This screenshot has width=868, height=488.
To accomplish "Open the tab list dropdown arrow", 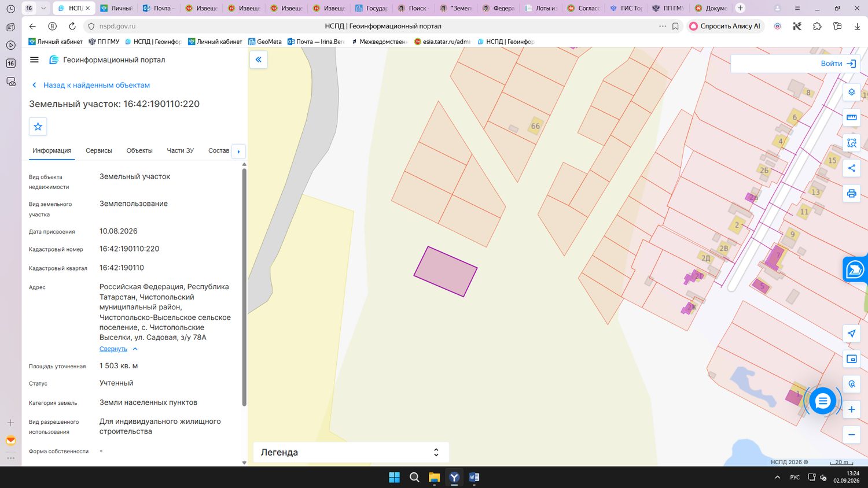I will coord(43,8).
